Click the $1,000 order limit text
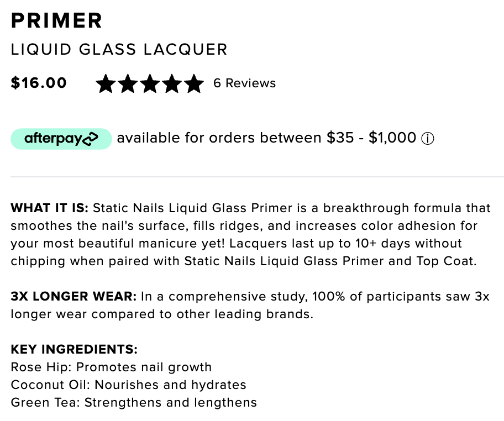504x421 pixels. [x=392, y=138]
